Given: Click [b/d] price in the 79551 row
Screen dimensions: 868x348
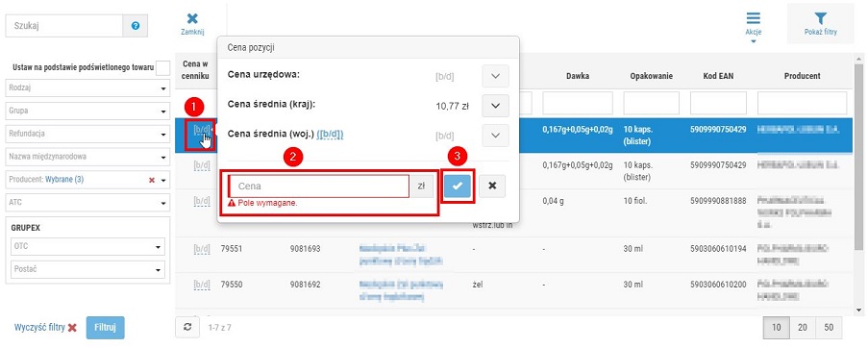Looking at the screenshot, I should coord(202,249).
